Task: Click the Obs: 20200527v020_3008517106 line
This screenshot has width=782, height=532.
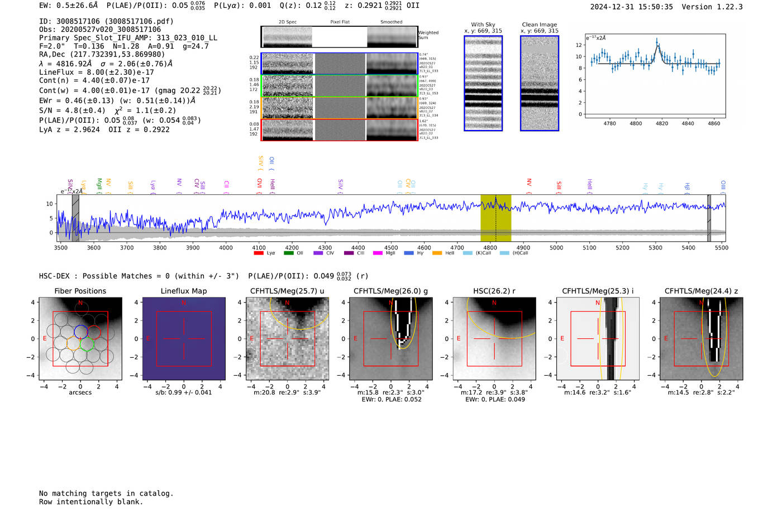Action: tap(100, 30)
